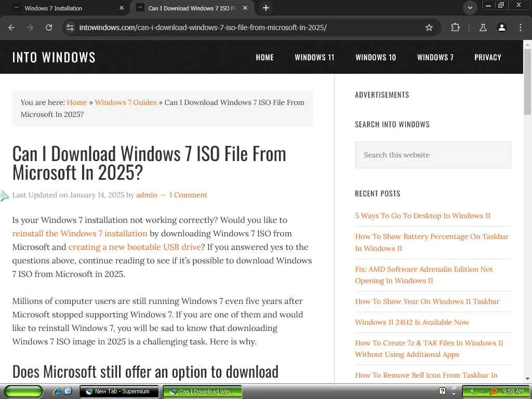
Task: Switch to the Windows 7 Installation tab
Action: tap(64, 8)
